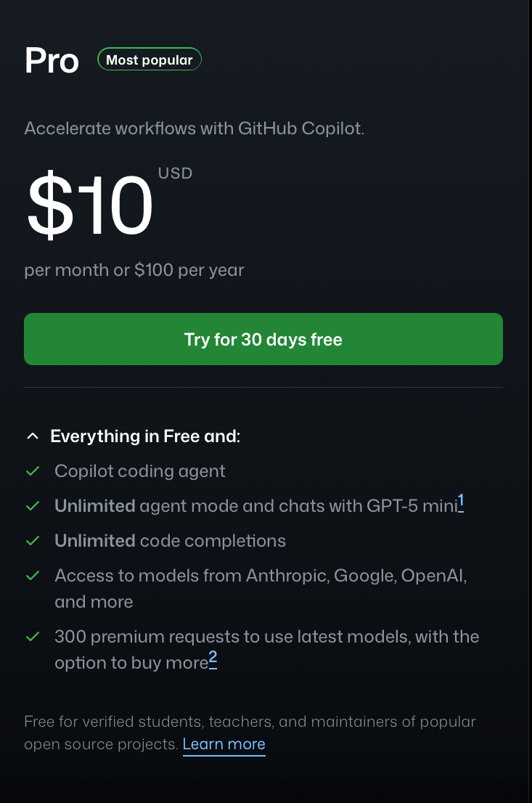Open footnote 1 after GPT-5 mini
This screenshot has height=803, width=532.
(x=461, y=502)
